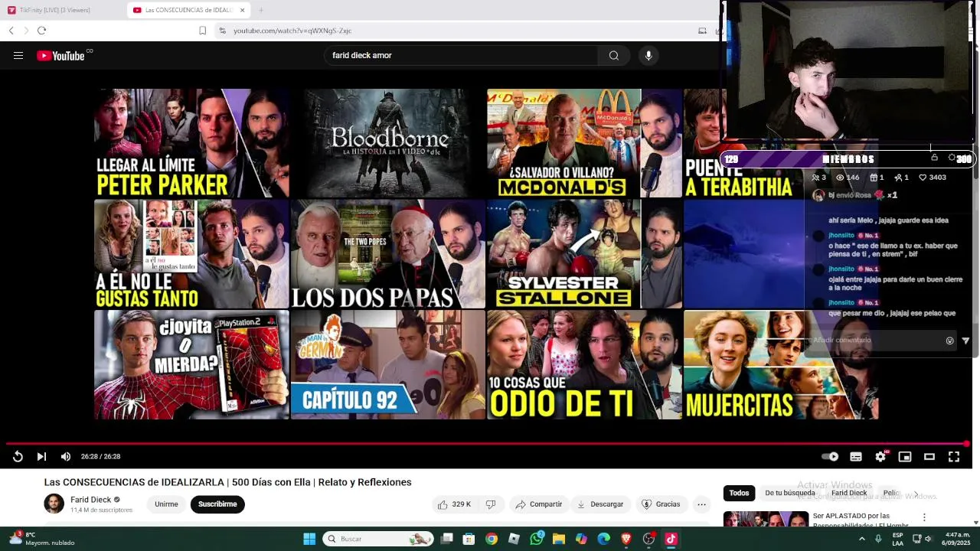Click the lock icon on Miembros bar
The width and height of the screenshot is (980, 551).
934,158
